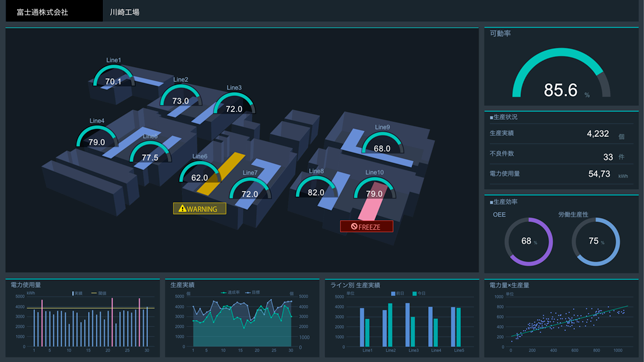Click the red FREEZE badge
Image resolution: width=644 pixels, height=362 pixels.
tap(366, 226)
